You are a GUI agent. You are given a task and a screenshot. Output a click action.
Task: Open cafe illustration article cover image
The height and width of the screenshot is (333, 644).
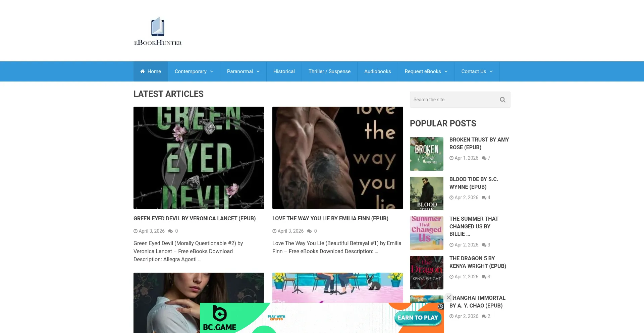pyautogui.click(x=338, y=288)
